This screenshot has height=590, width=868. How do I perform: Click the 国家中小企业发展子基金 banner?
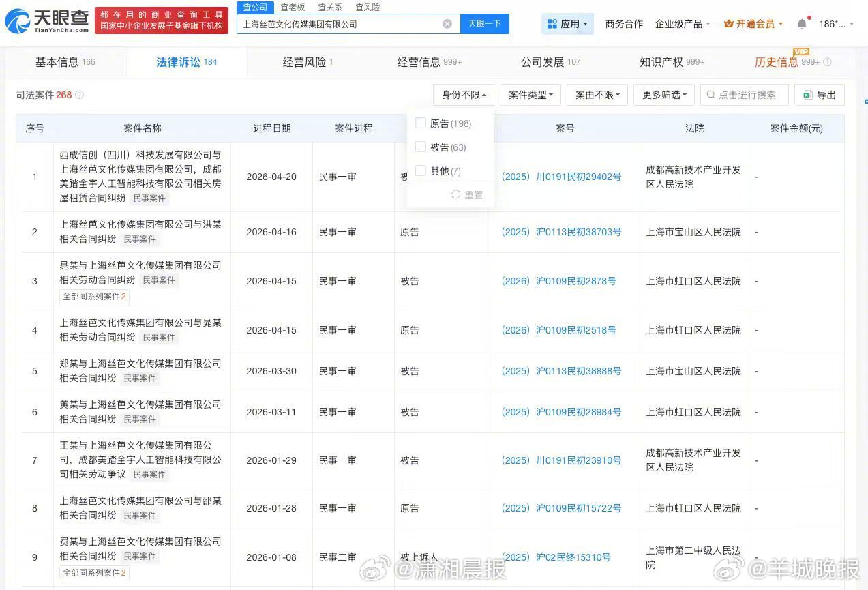tap(161, 20)
